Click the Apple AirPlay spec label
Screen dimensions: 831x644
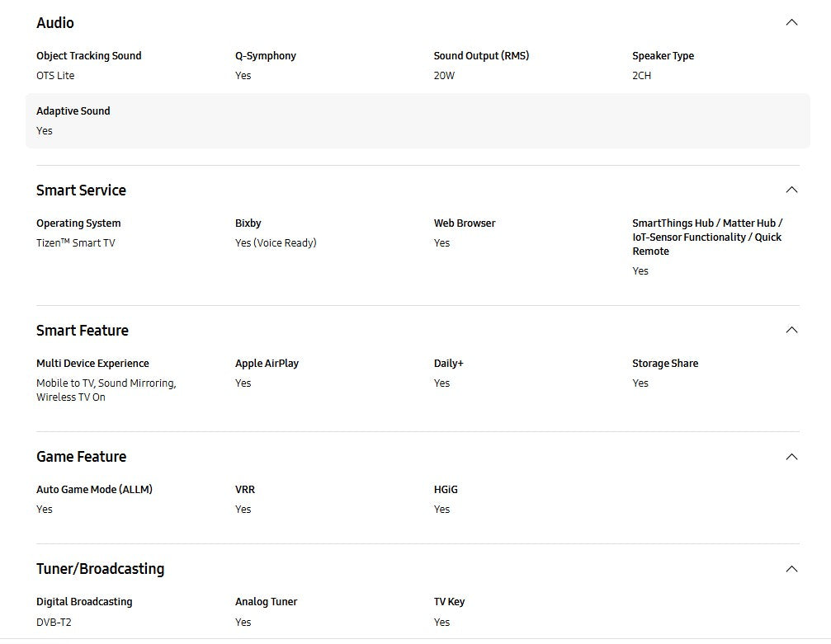point(267,364)
